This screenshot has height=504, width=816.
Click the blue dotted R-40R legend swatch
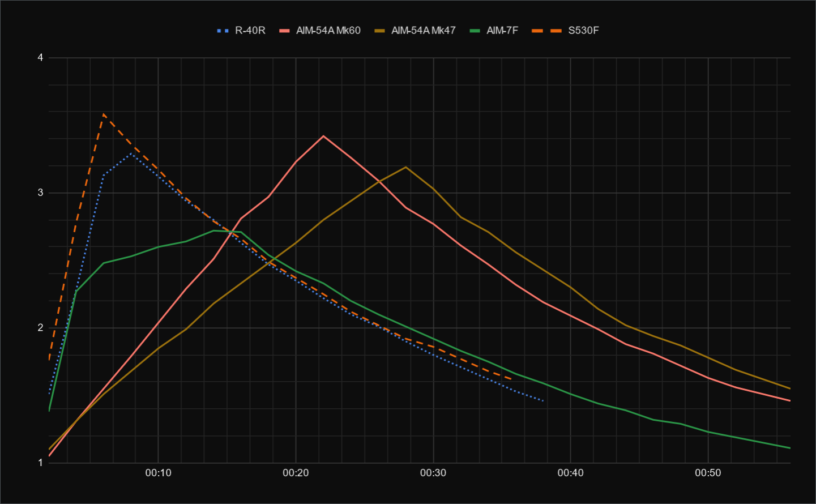point(223,31)
